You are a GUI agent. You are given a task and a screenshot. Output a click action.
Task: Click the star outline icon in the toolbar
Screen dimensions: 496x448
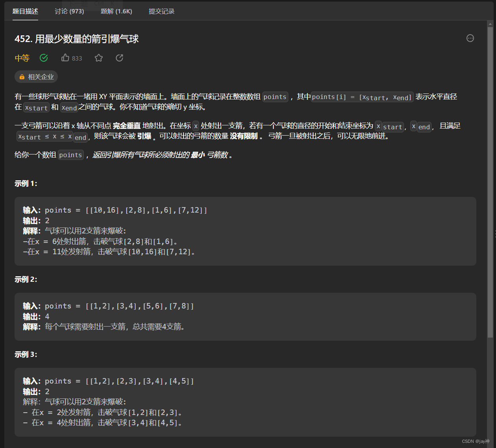click(x=98, y=58)
